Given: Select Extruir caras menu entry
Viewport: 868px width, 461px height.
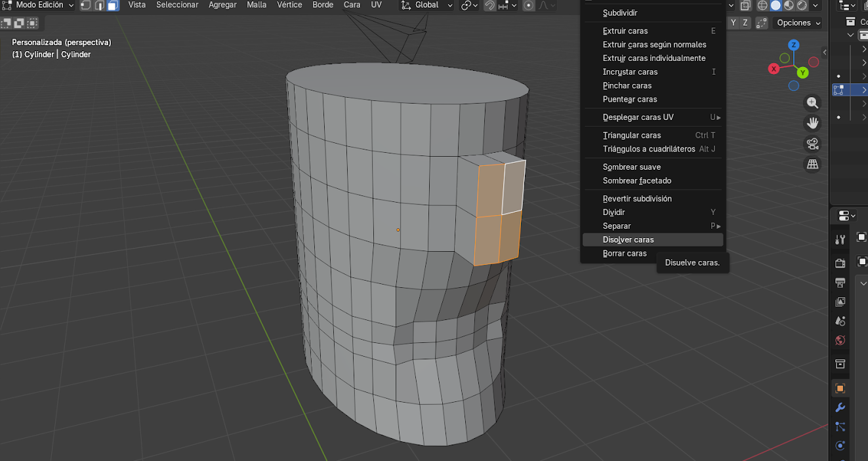Looking at the screenshot, I should click(625, 31).
